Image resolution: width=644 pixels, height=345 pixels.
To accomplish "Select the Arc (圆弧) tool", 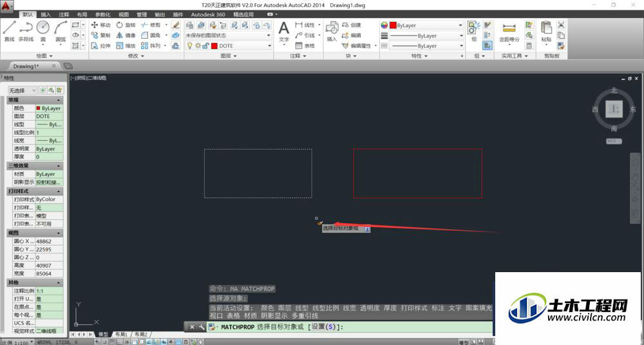I will tap(61, 31).
